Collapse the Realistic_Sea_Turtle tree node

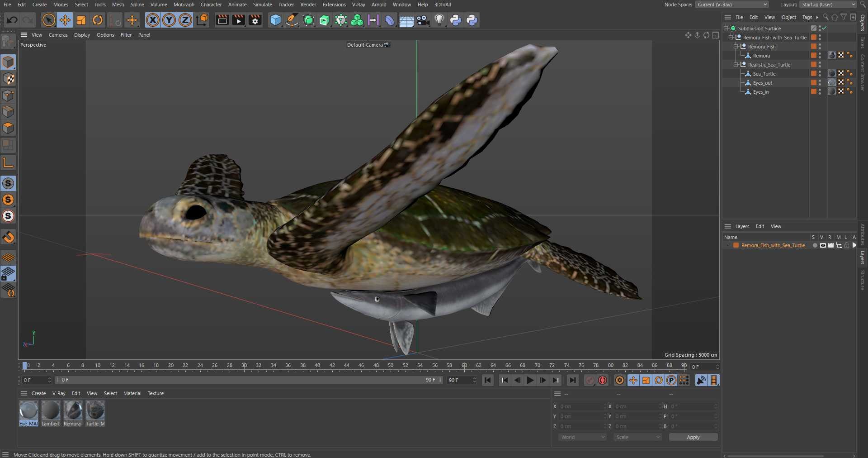coord(736,65)
